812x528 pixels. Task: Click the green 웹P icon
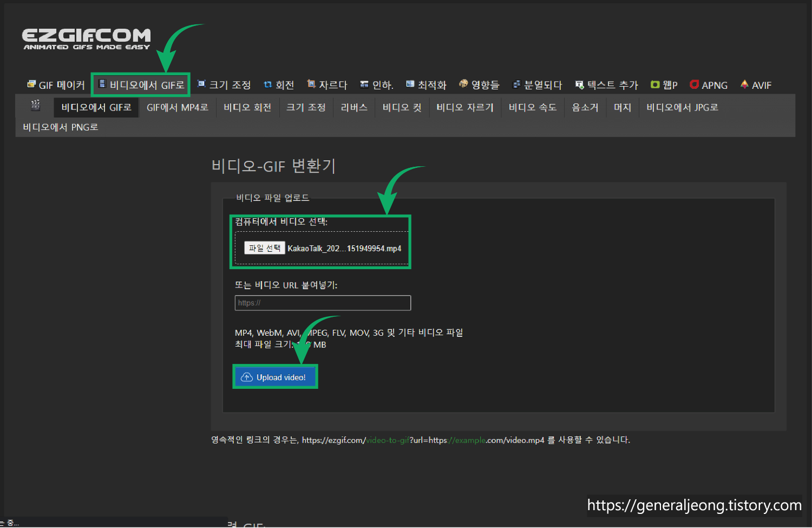(655, 84)
